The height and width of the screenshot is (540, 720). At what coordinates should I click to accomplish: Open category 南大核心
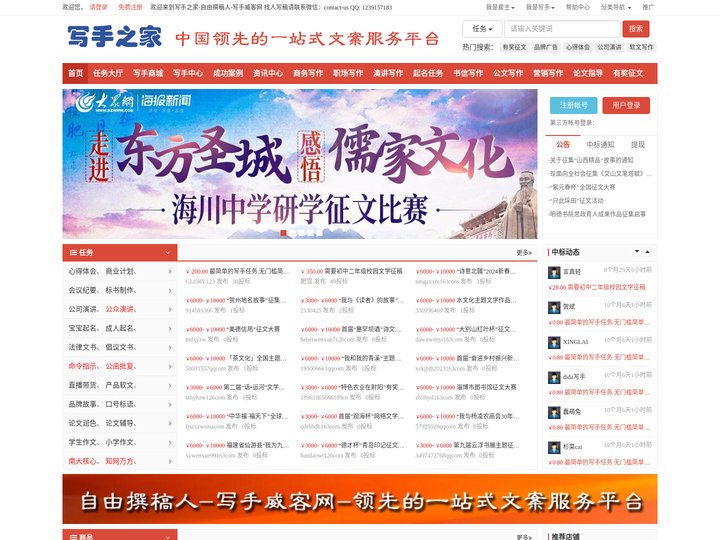(84, 461)
